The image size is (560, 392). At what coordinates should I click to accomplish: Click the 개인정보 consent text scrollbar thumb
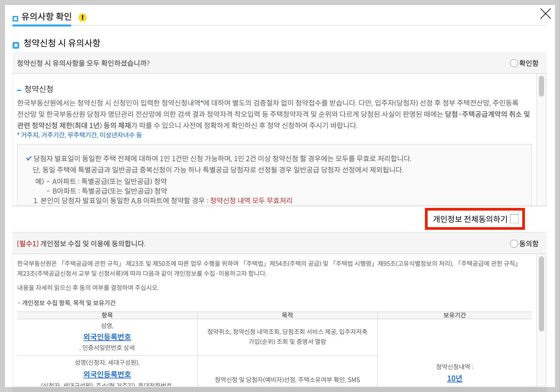click(x=541, y=294)
